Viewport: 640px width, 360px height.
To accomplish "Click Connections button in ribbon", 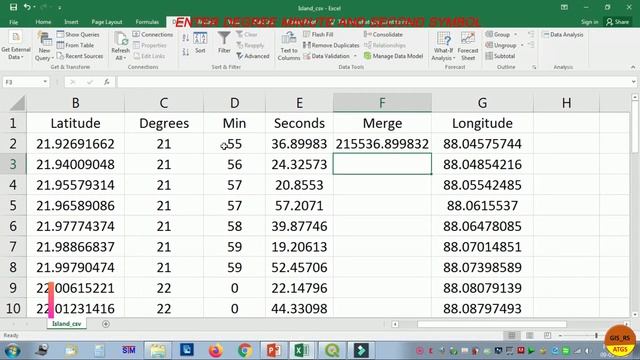I will pos(153,35).
